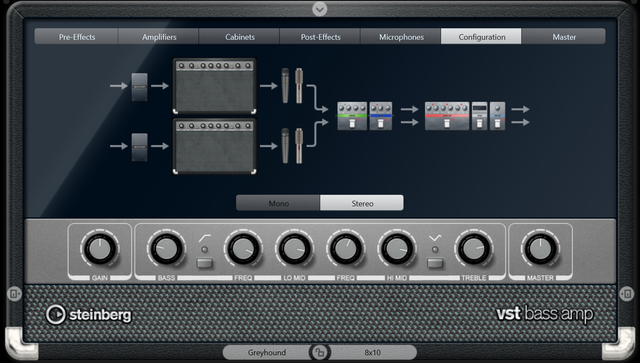The width and height of the screenshot is (640, 363).
Task: Switch routing to Mono
Action: click(278, 203)
